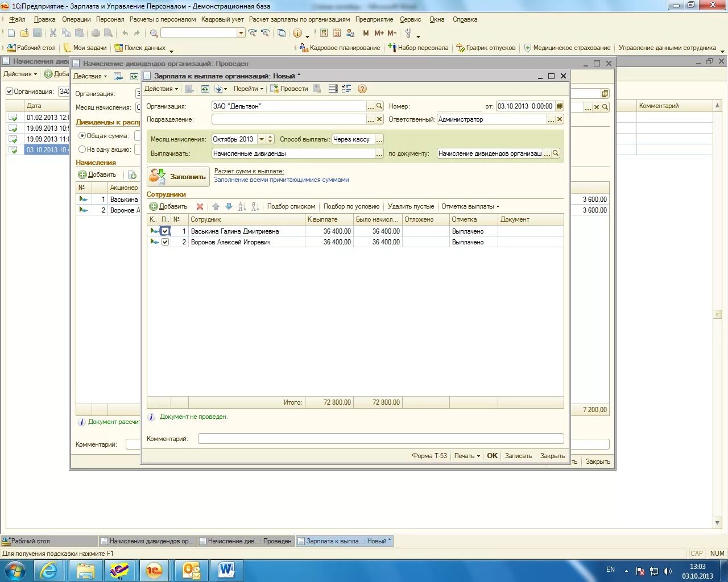
Task: Click the refresh icon in the document toolbar
Action: tap(205, 89)
